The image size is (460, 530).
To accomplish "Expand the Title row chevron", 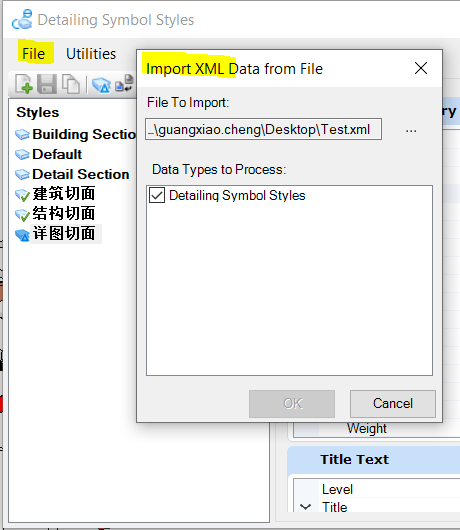I will [x=306, y=506].
